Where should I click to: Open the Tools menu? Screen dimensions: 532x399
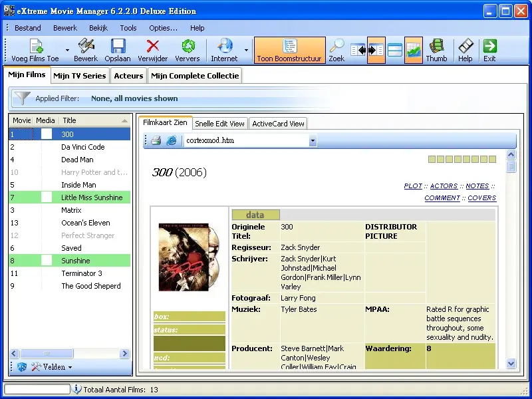point(128,28)
